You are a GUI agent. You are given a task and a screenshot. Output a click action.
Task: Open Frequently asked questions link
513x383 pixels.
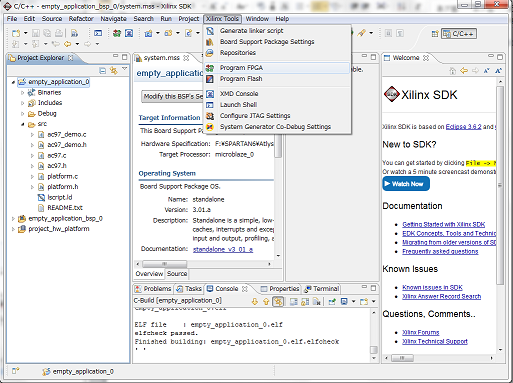point(440,251)
